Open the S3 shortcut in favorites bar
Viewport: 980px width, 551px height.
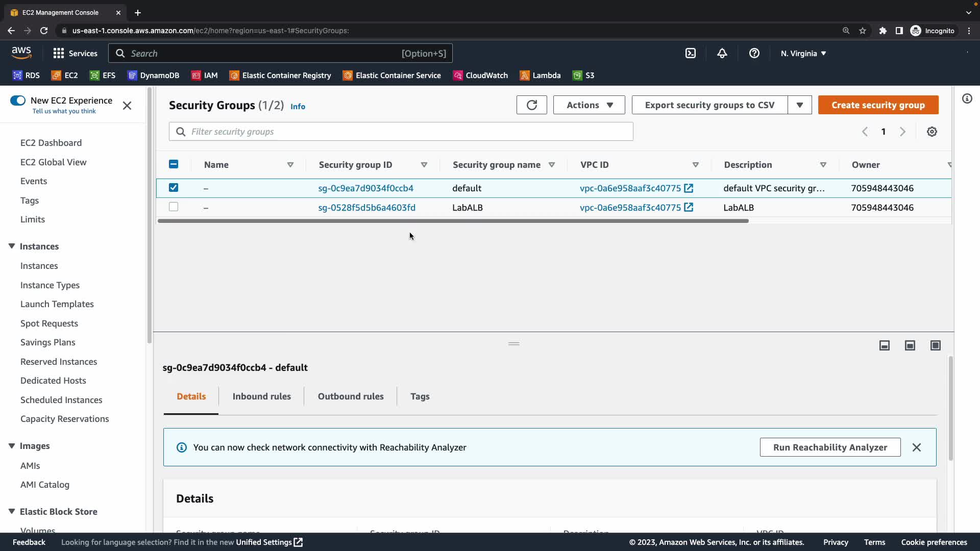pos(583,76)
